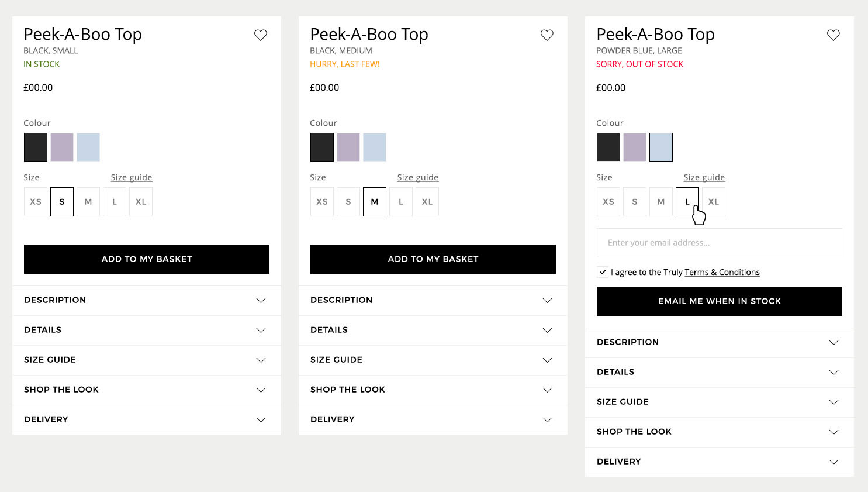Image resolution: width=868 pixels, height=492 pixels.
Task: Favourite the Powder Blue Large top via heart
Action: point(834,35)
